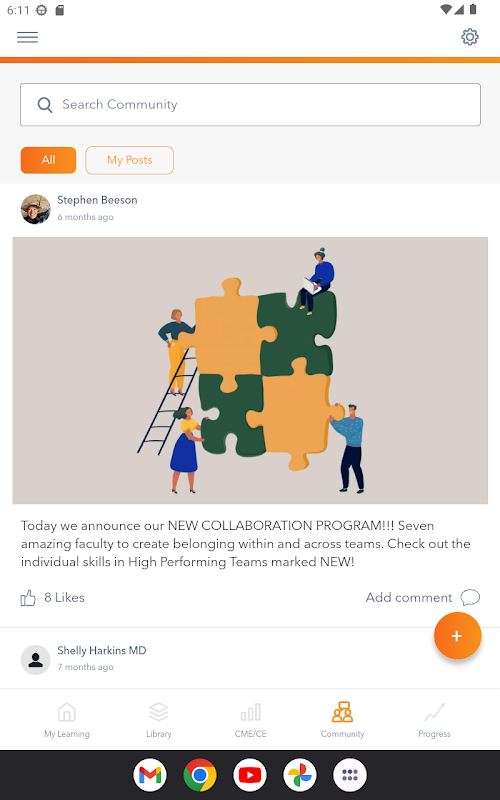Filter by My Posts
Screen dimensions: 500x800
click(130, 160)
